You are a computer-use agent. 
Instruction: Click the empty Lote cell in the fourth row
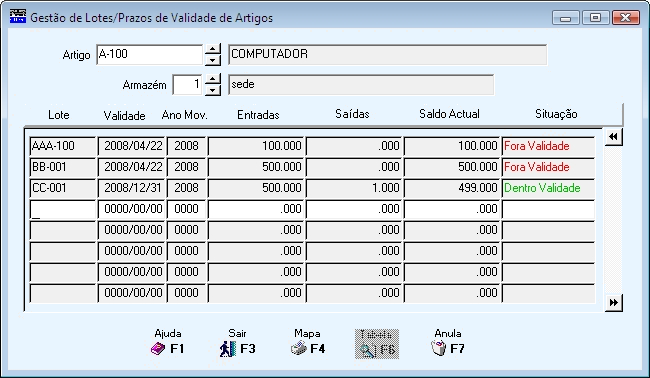[x=63, y=209]
